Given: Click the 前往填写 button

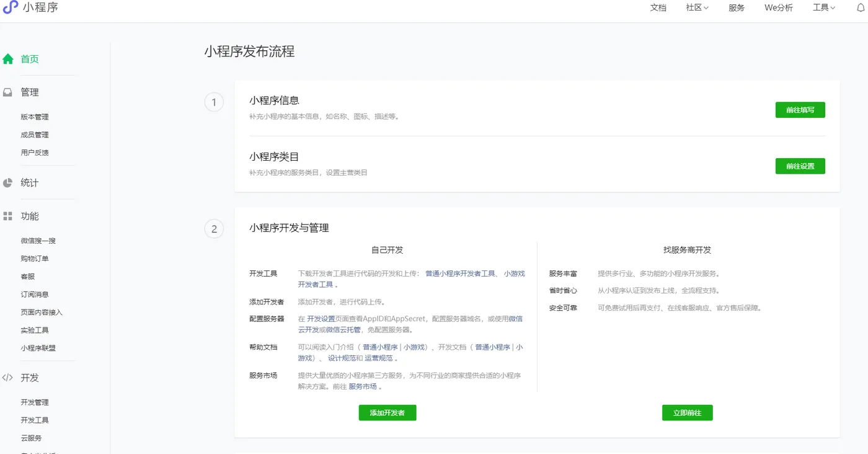Looking at the screenshot, I should click(800, 110).
